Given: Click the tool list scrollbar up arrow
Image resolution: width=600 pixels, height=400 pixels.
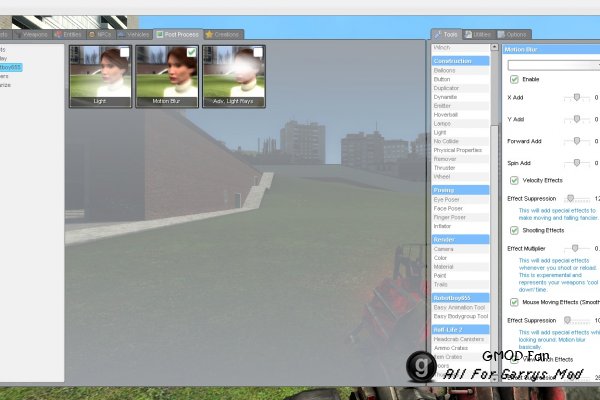Looking at the screenshot, I should click(494, 47).
